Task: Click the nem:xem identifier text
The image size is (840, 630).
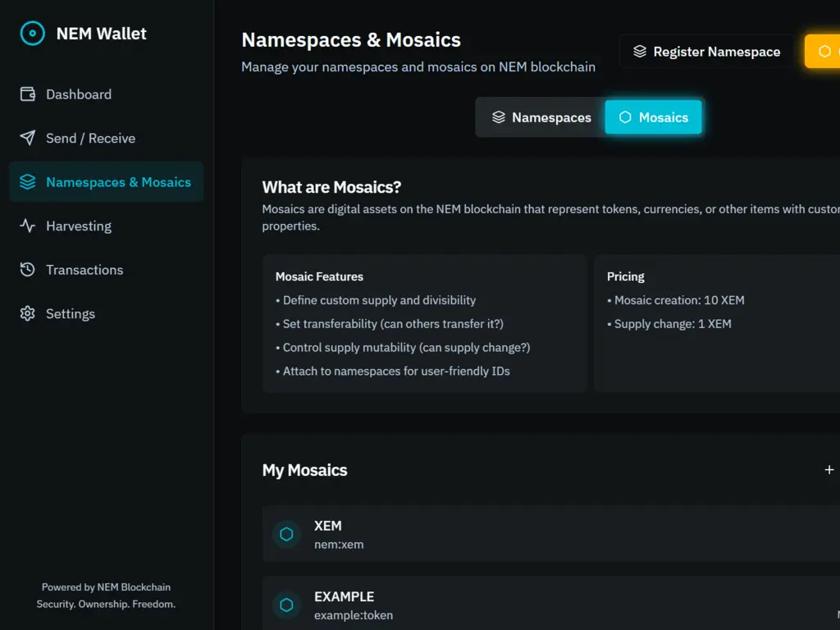Action: click(339, 545)
